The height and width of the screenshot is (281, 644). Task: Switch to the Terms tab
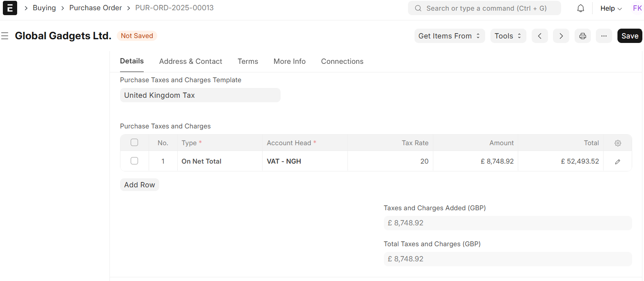tap(247, 61)
